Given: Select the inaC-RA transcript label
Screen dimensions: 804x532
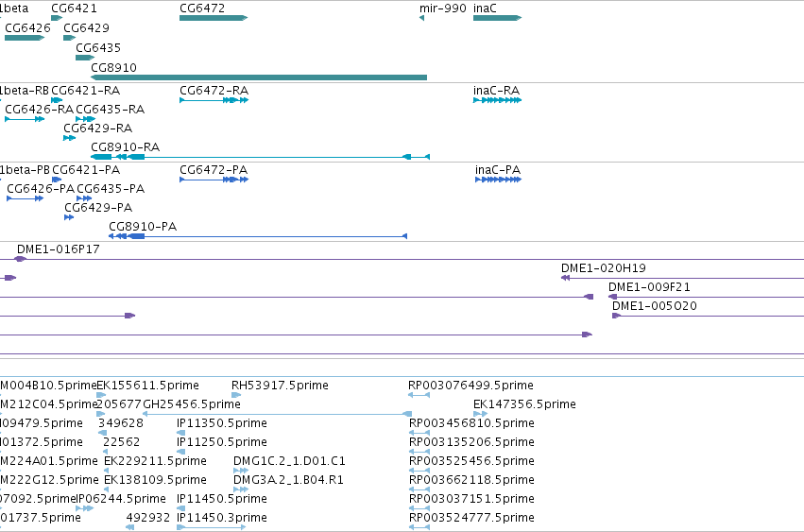Looking at the screenshot, I should coord(496,91).
